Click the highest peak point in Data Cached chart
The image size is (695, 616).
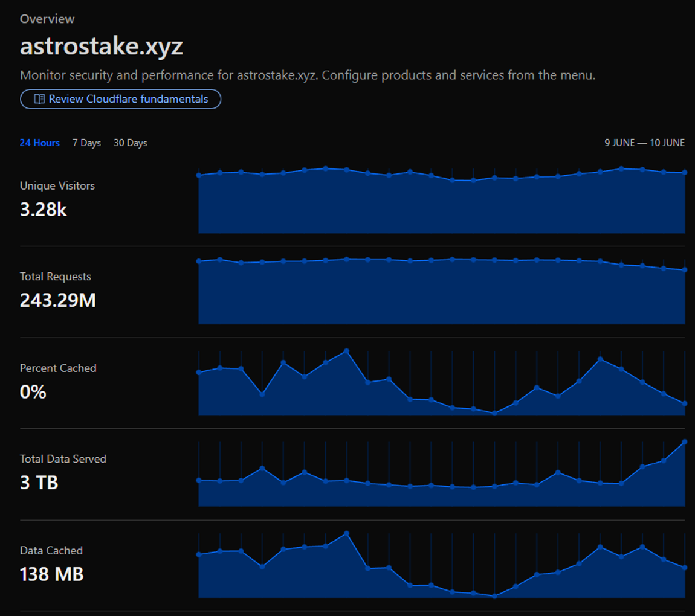(347, 534)
